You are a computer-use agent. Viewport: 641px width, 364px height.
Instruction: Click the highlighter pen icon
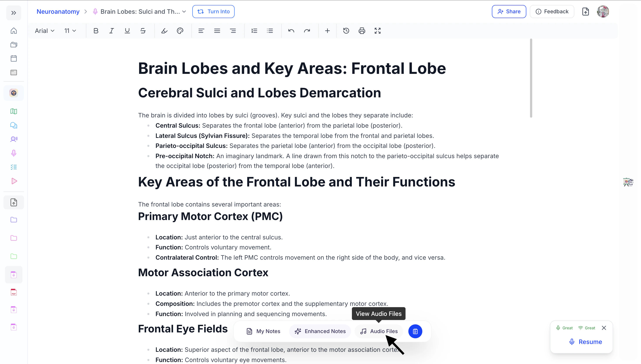click(164, 31)
